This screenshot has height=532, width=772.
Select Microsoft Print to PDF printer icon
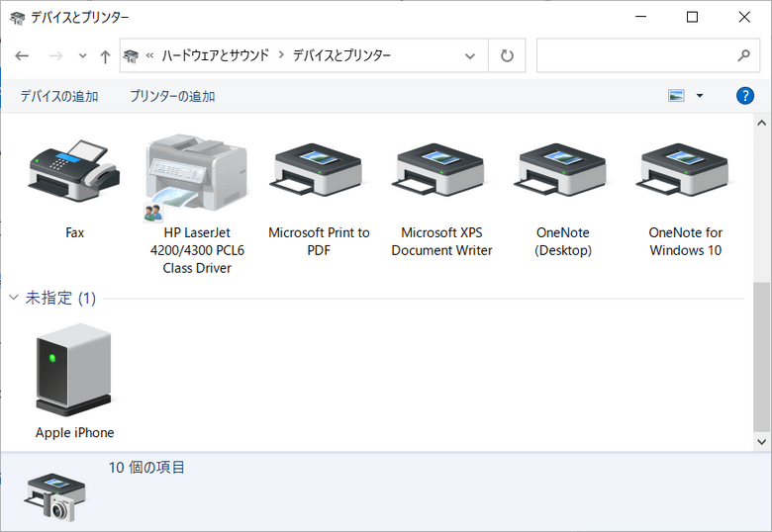(x=316, y=170)
